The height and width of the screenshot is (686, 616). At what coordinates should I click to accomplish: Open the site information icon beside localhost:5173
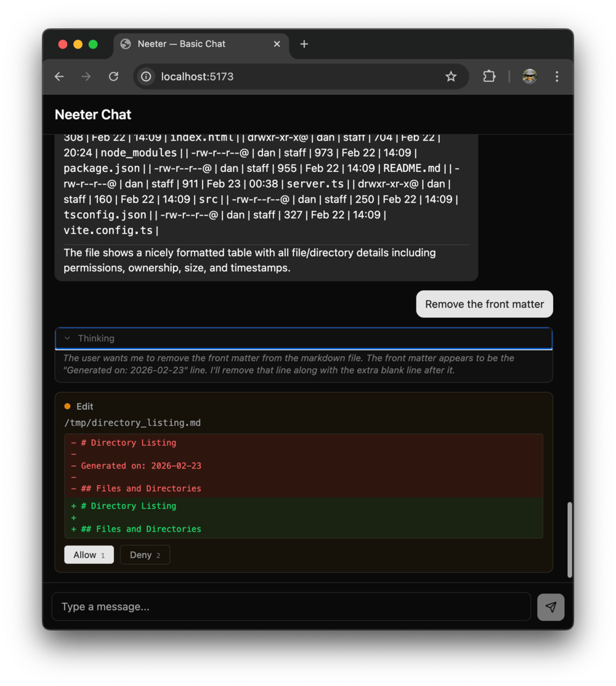(145, 76)
